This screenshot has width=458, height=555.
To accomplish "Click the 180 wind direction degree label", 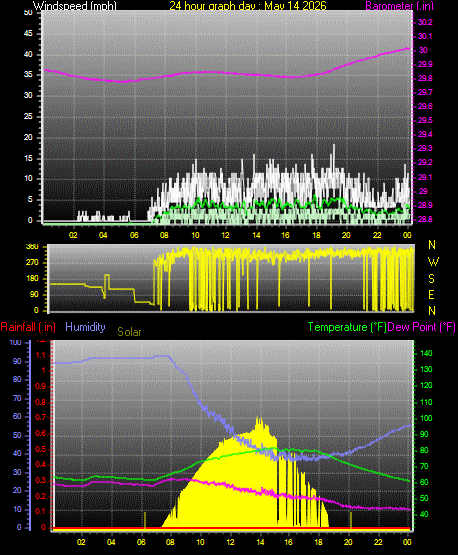I will [32, 279].
